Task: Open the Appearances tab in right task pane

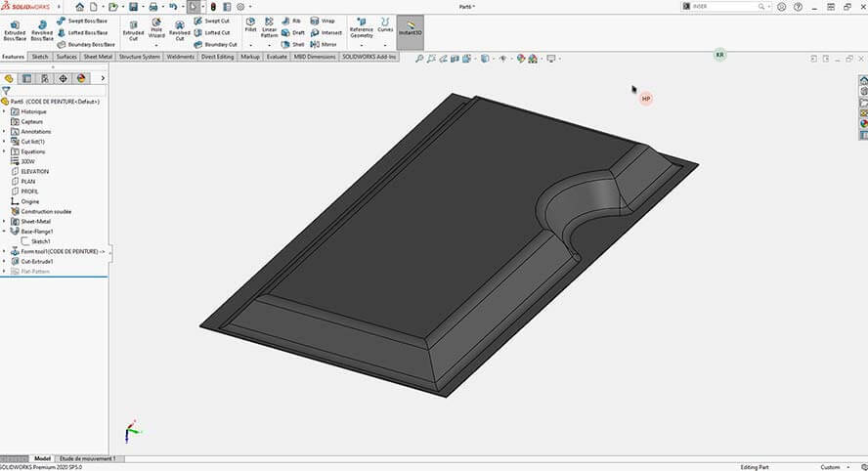Action: pos(863,123)
